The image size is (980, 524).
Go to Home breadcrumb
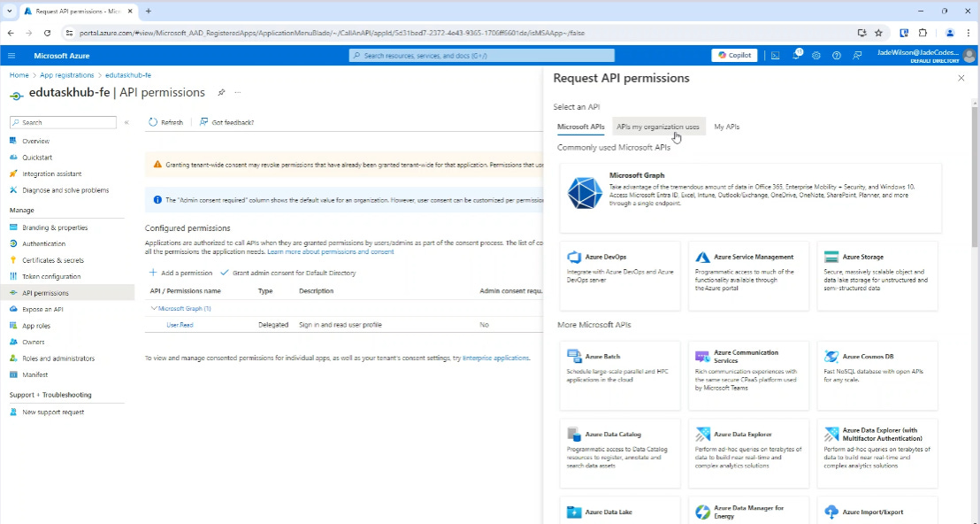pos(19,75)
